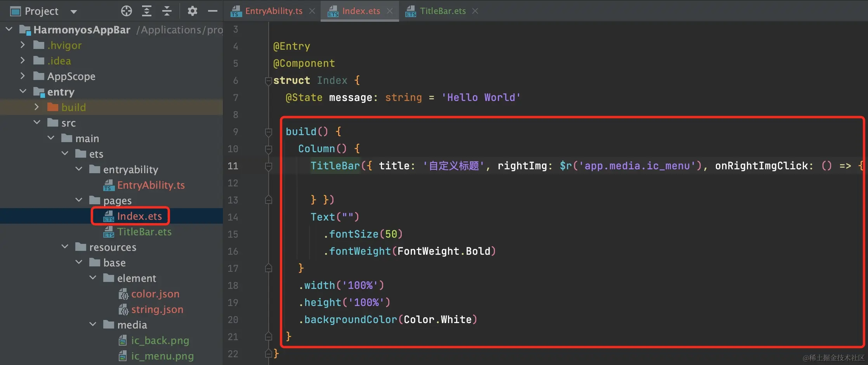The image size is (868, 365).
Task: Collapse the entryability folder
Action: [79, 169]
